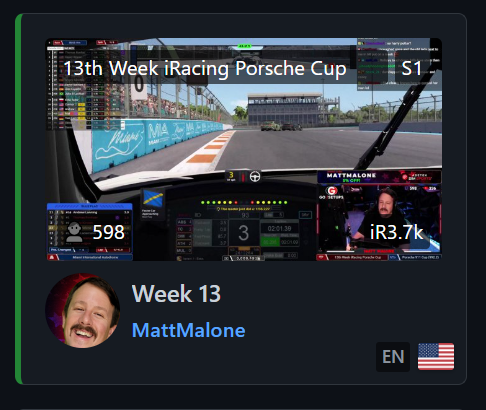
Task: Click the viewer count person icon
Action: 74,232
